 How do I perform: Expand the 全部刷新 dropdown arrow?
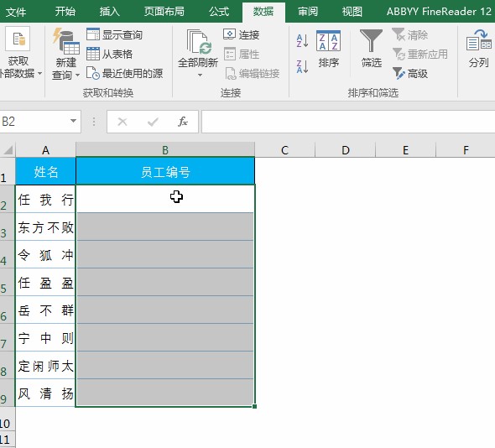point(200,76)
